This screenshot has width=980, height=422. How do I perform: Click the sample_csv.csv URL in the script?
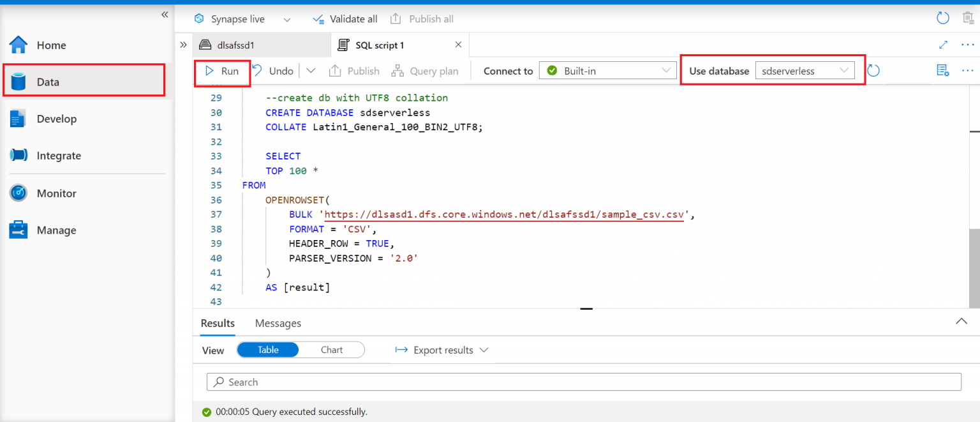point(504,215)
